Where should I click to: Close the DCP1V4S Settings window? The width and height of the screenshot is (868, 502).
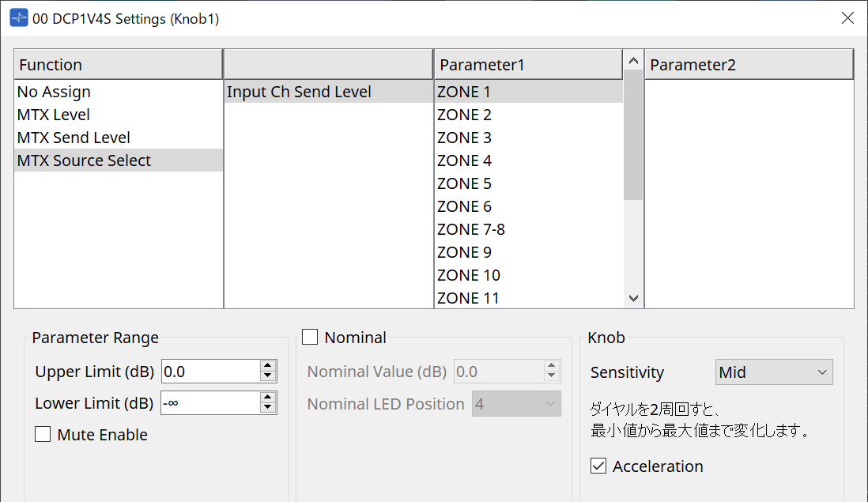(847, 18)
